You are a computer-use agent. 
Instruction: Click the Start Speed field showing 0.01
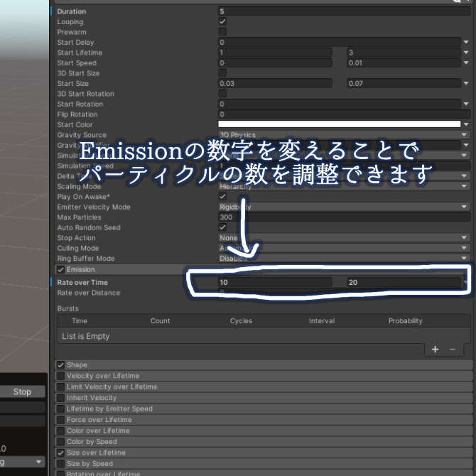coord(404,63)
